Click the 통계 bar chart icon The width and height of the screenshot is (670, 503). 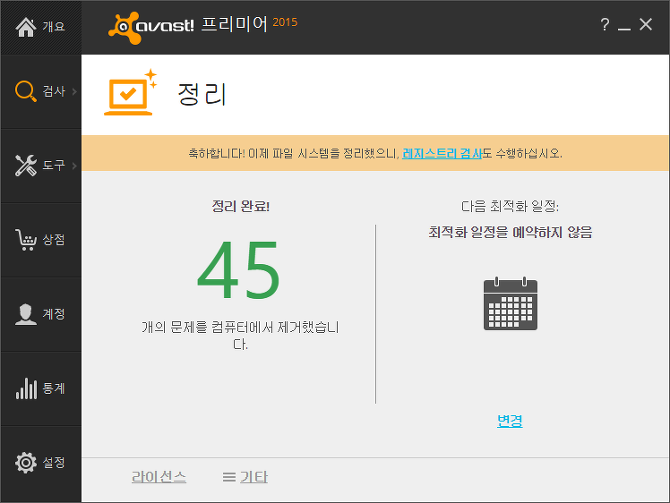coord(26,388)
